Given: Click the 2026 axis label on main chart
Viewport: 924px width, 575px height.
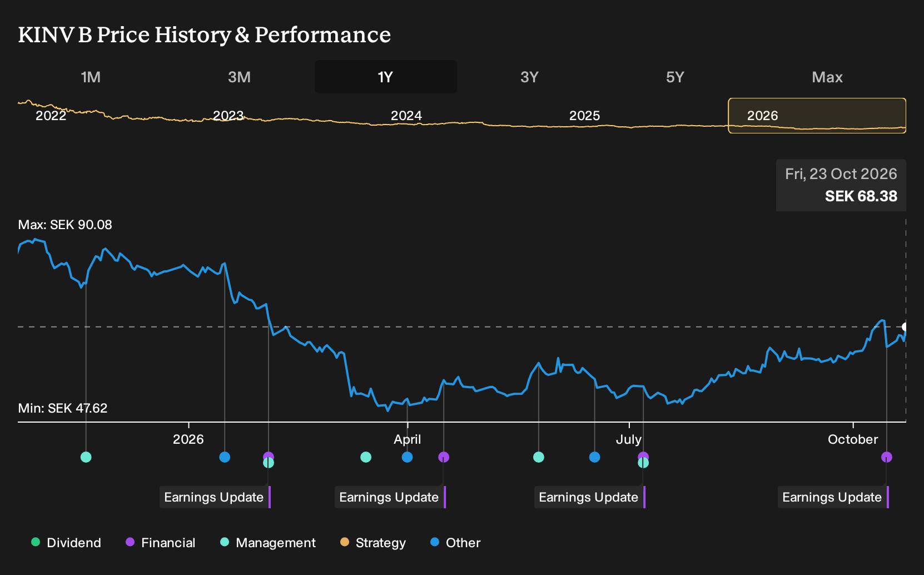Looking at the screenshot, I should [x=188, y=439].
